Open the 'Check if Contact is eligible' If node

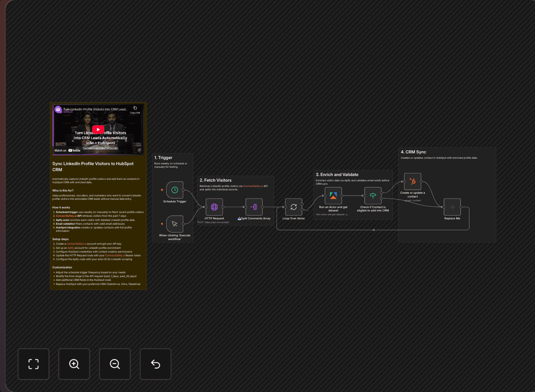click(372, 195)
